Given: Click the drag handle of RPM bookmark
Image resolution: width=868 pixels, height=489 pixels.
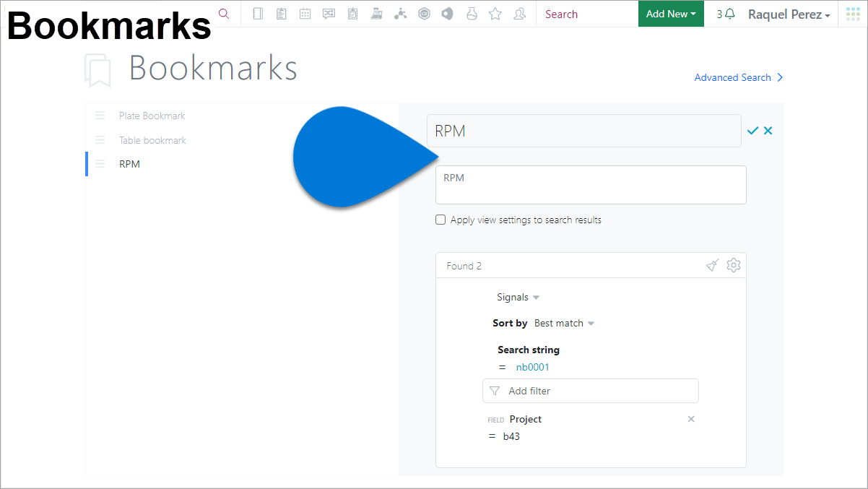Looking at the screenshot, I should 100,164.
